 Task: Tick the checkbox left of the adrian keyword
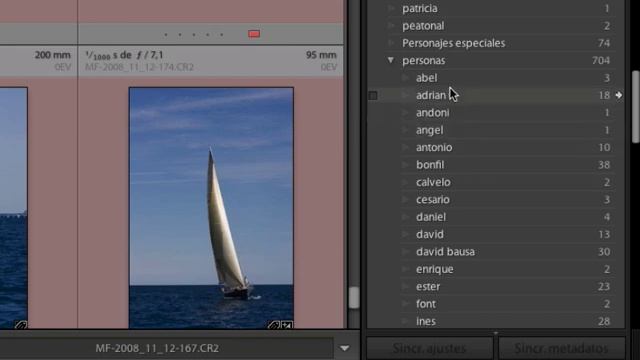click(373, 96)
